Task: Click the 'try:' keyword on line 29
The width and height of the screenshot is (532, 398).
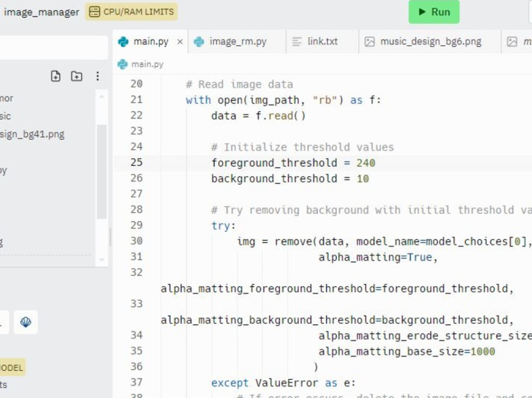Action: click(223, 226)
